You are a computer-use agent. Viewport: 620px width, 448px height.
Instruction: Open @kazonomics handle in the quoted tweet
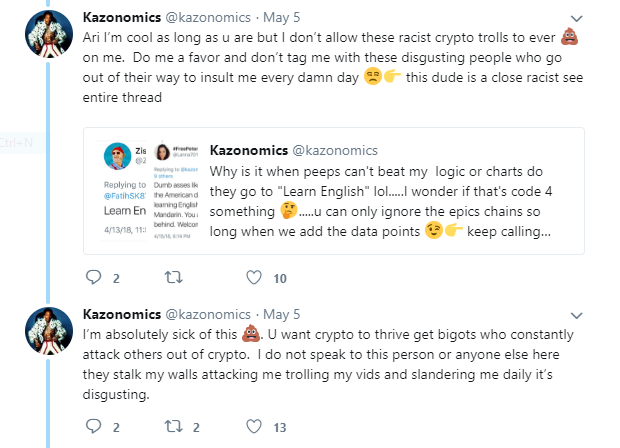pyautogui.click(x=332, y=148)
